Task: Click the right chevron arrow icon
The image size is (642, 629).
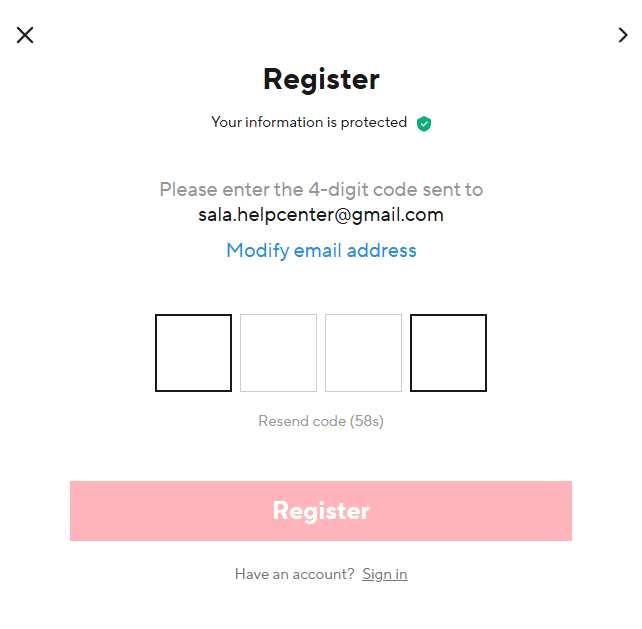Action: click(x=623, y=35)
